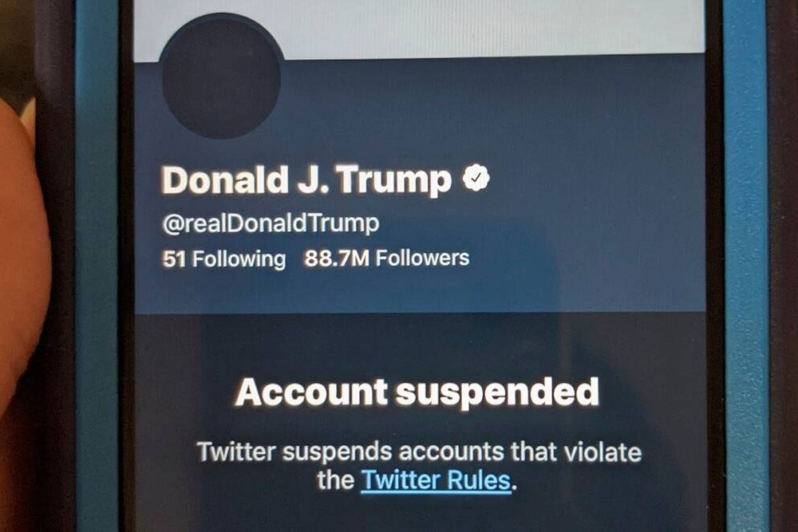
Task: Click the word Following
Action: 239,259
